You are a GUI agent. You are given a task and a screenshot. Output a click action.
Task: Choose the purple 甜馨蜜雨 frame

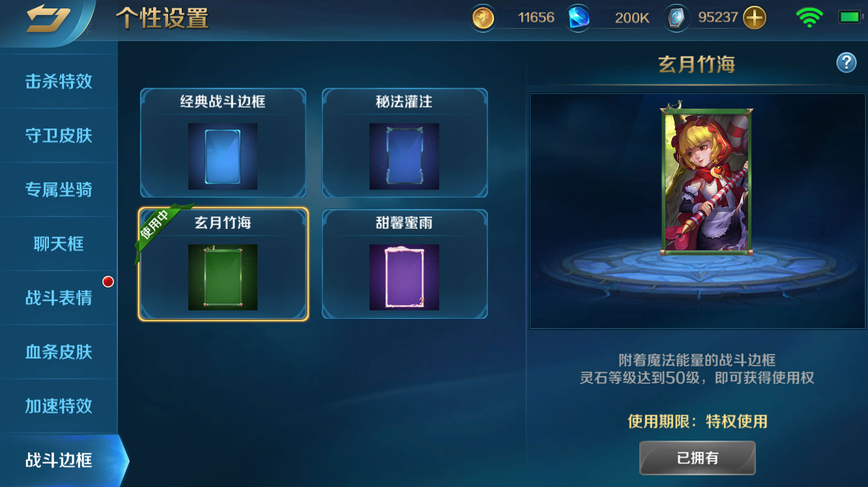[x=404, y=264]
